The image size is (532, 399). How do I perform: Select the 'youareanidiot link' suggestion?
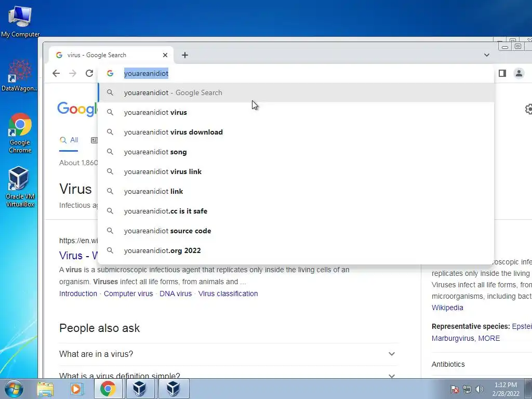296,191
